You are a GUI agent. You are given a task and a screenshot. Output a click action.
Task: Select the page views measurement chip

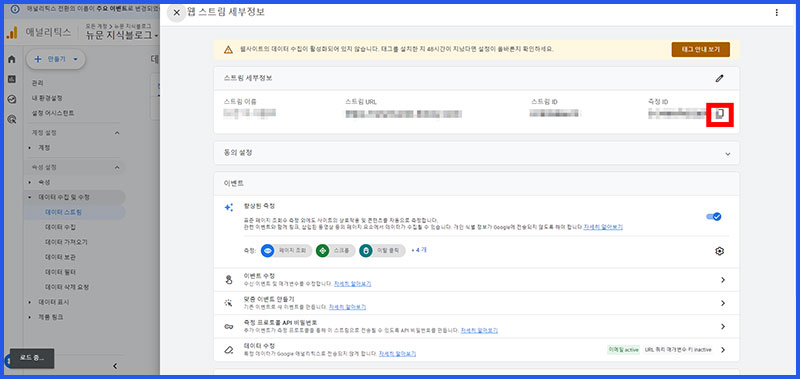(x=286, y=251)
